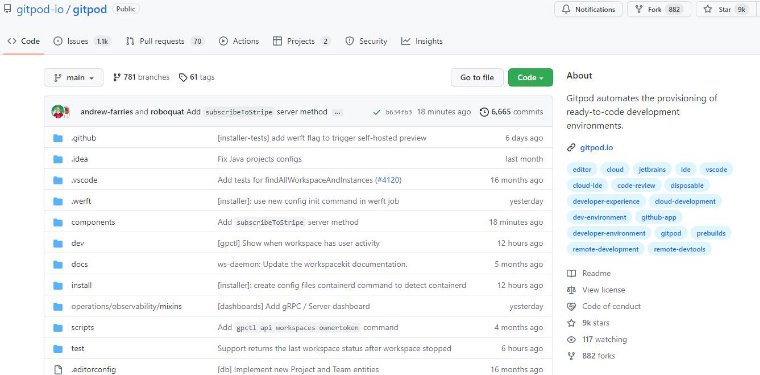This screenshot has width=760, height=375.
Task: Click the remote-devtools topic tag
Action: coord(680,250)
